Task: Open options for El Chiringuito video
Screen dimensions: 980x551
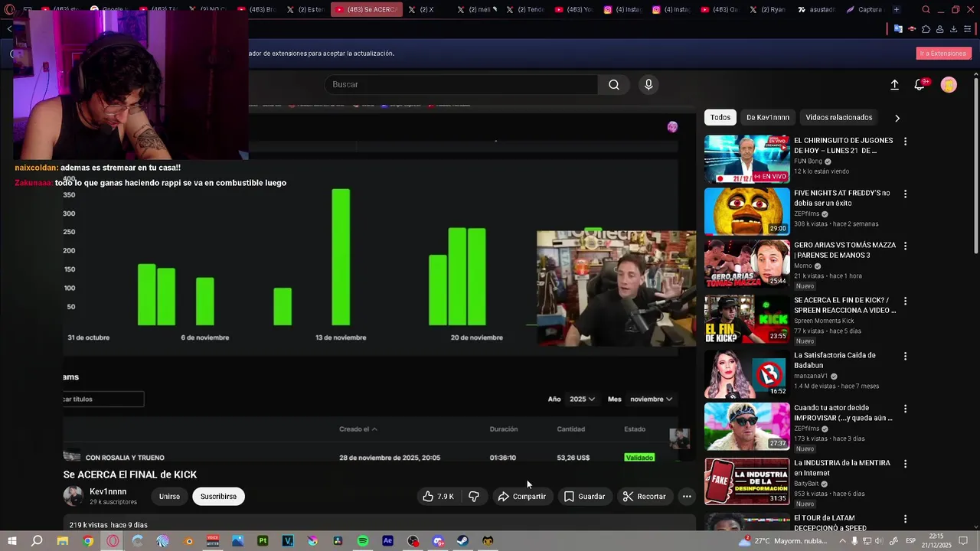Action: (905, 142)
